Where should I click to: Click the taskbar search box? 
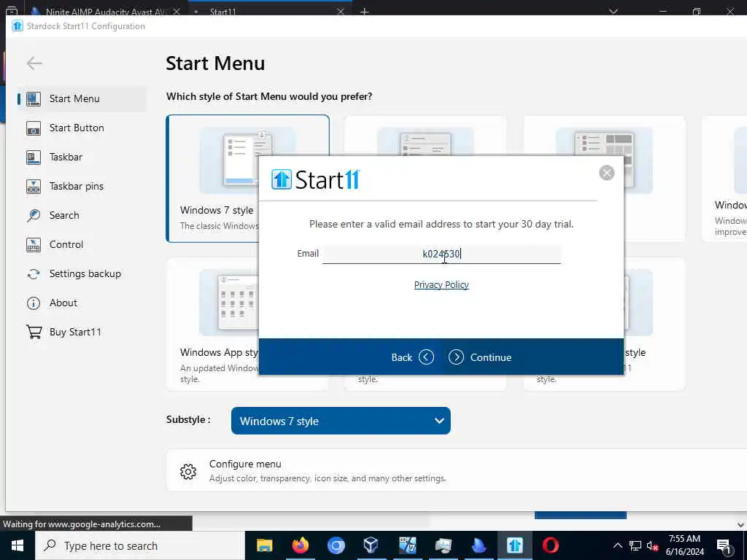click(140, 545)
